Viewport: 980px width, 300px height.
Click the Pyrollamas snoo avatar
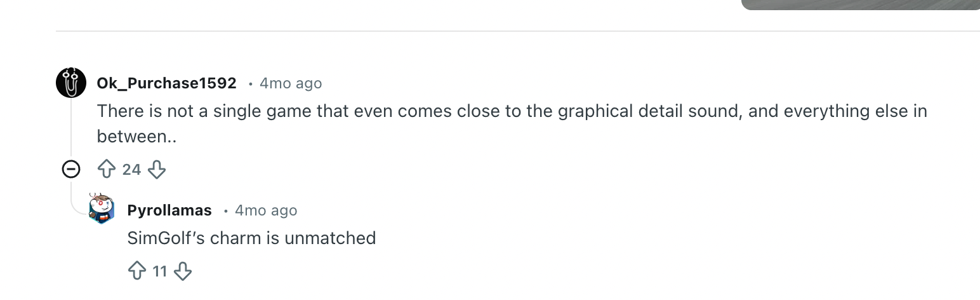tap(102, 209)
